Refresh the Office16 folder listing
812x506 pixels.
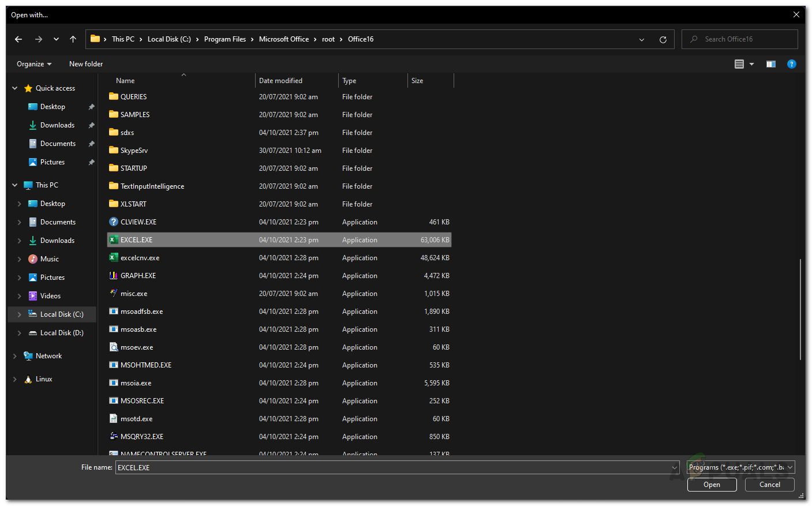click(x=663, y=39)
